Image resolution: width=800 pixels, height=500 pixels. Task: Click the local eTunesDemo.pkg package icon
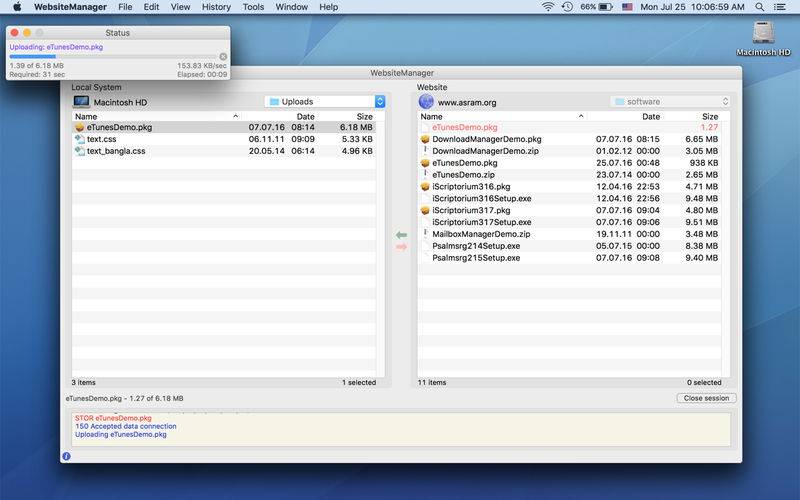pyautogui.click(x=80, y=128)
